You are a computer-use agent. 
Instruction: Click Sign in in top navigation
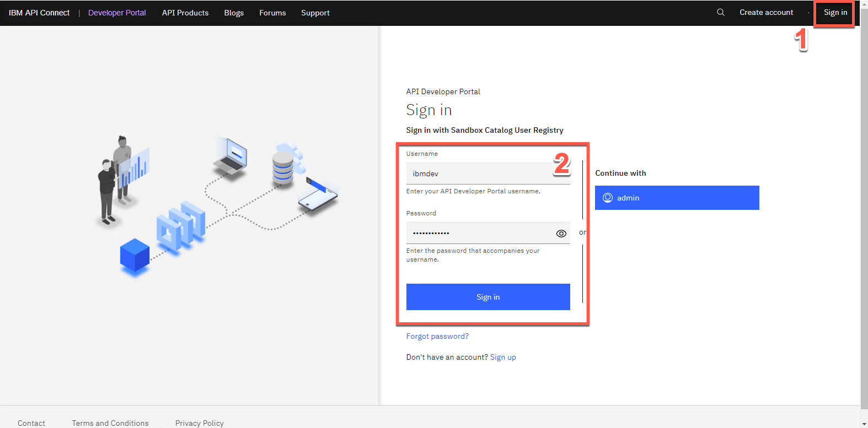pyautogui.click(x=835, y=12)
